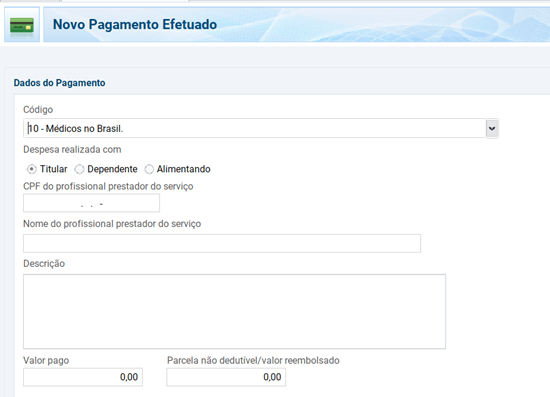The height and width of the screenshot is (397, 550).
Task: Open the Código dropdown arrow
Action: tap(492, 128)
